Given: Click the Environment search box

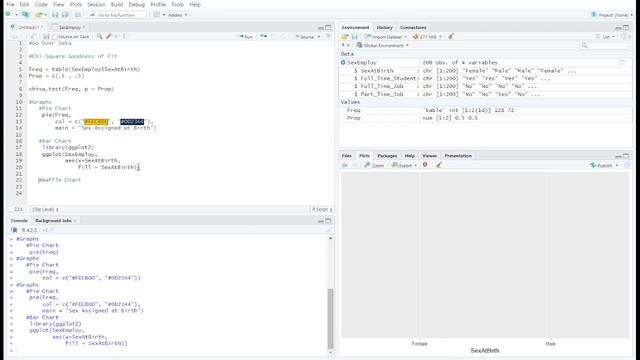Looking at the screenshot, I should point(604,45).
